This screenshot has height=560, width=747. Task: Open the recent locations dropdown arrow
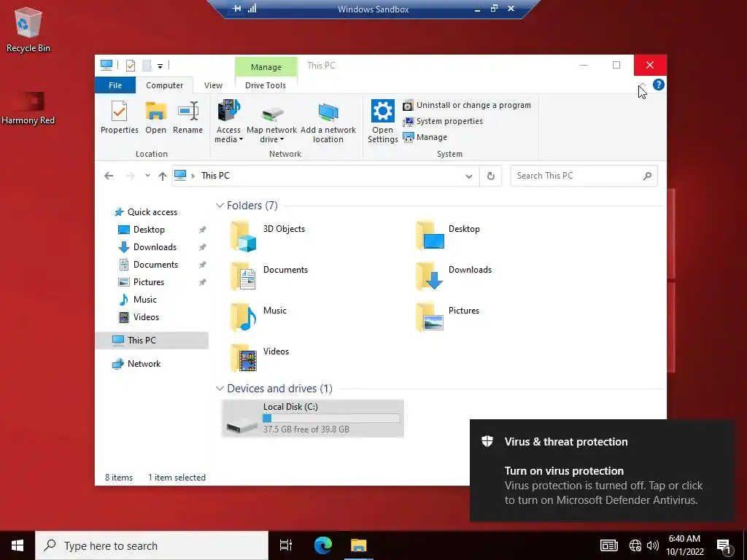tap(147, 176)
